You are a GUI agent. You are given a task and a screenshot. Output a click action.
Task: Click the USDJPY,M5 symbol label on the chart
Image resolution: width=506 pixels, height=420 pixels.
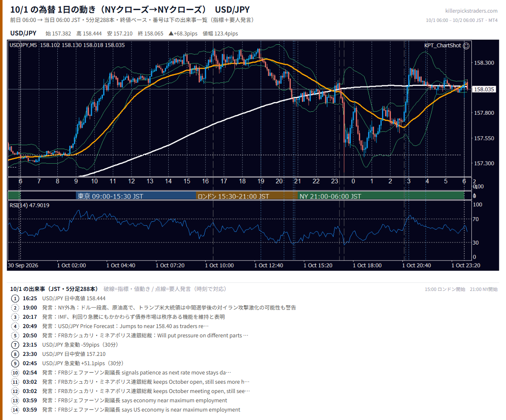[24, 45]
